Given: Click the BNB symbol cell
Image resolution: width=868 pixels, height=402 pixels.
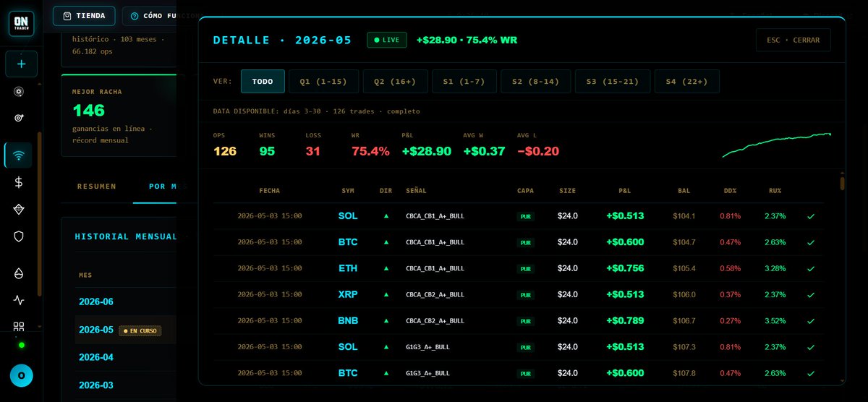Looking at the screenshot, I should coord(348,320).
